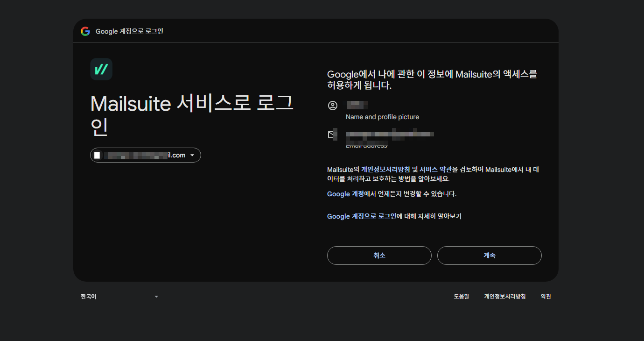
Task: Click the 약관 footer link
Action: tap(546, 297)
